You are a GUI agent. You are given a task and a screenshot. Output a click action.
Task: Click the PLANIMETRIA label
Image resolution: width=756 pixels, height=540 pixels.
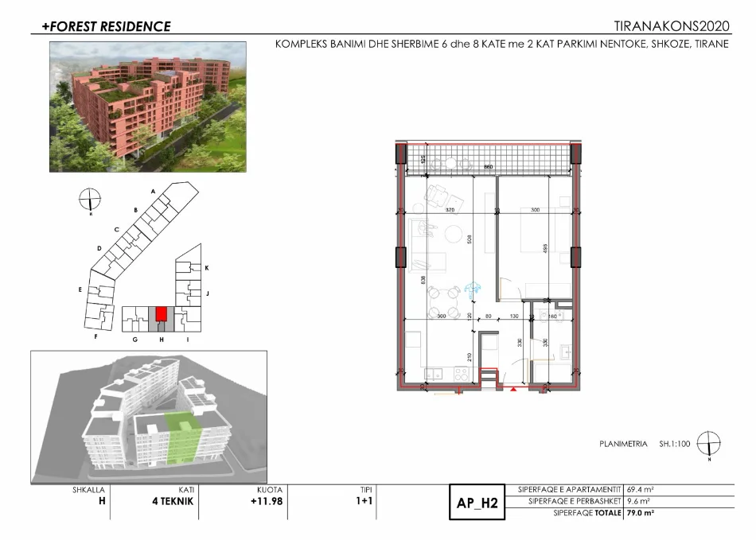click(623, 444)
